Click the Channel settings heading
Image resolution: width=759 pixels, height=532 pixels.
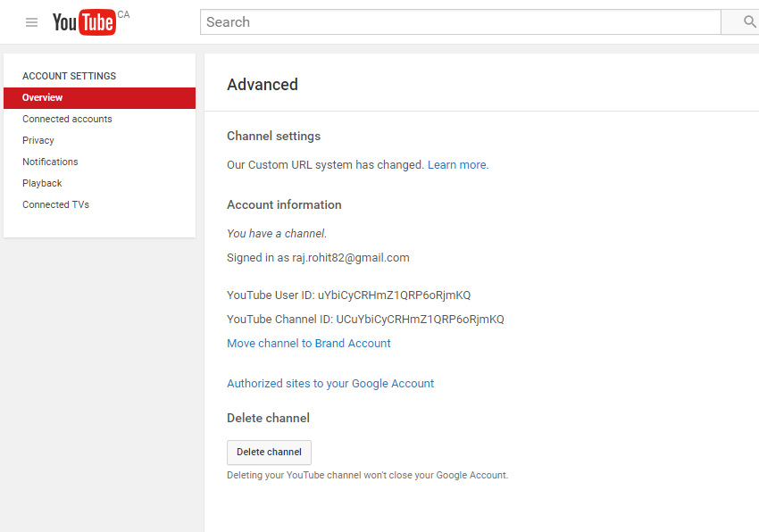273,136
